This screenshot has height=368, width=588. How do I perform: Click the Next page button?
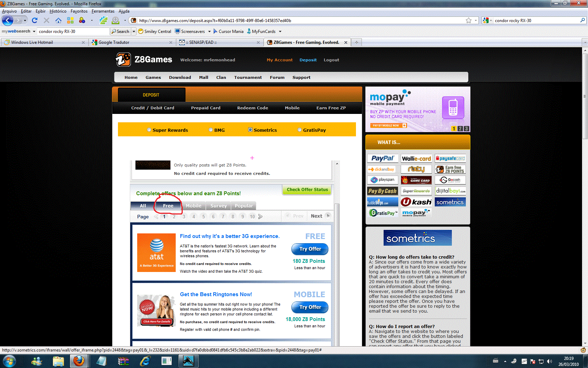pyautogui.click(x=320, y=216)
